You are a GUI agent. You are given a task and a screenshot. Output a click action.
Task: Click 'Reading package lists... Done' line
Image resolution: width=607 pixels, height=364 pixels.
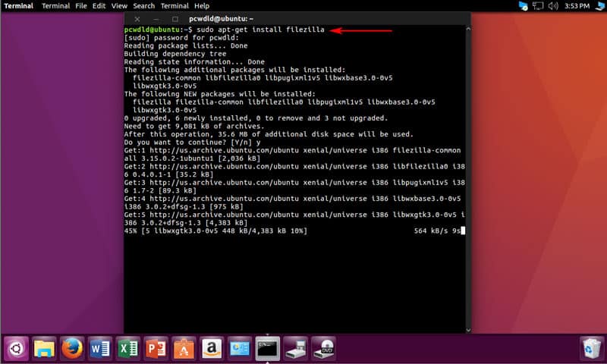coord(186,45)
